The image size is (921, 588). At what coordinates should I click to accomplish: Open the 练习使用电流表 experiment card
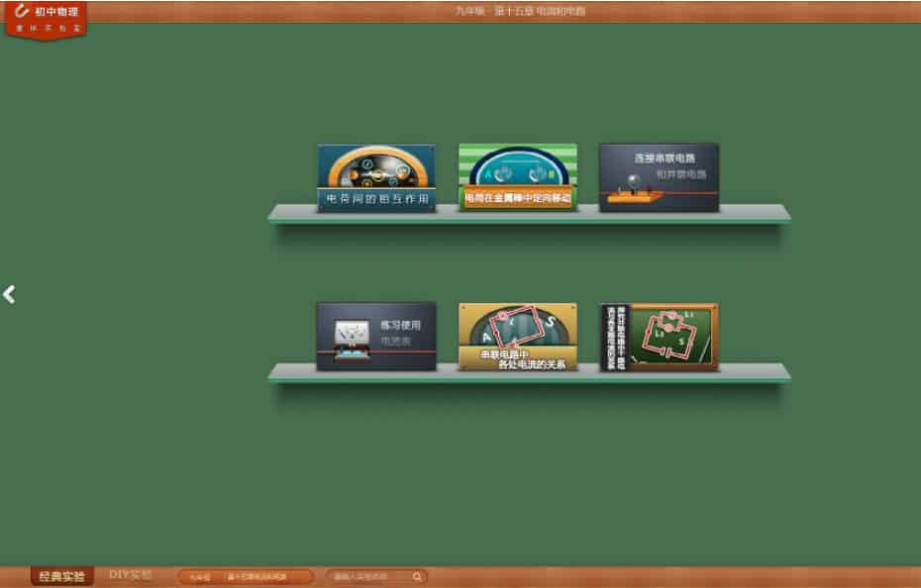[376, 337]
